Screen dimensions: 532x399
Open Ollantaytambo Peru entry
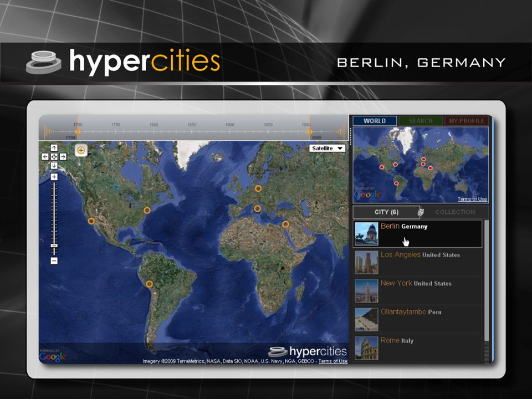(x=418, y=319)
